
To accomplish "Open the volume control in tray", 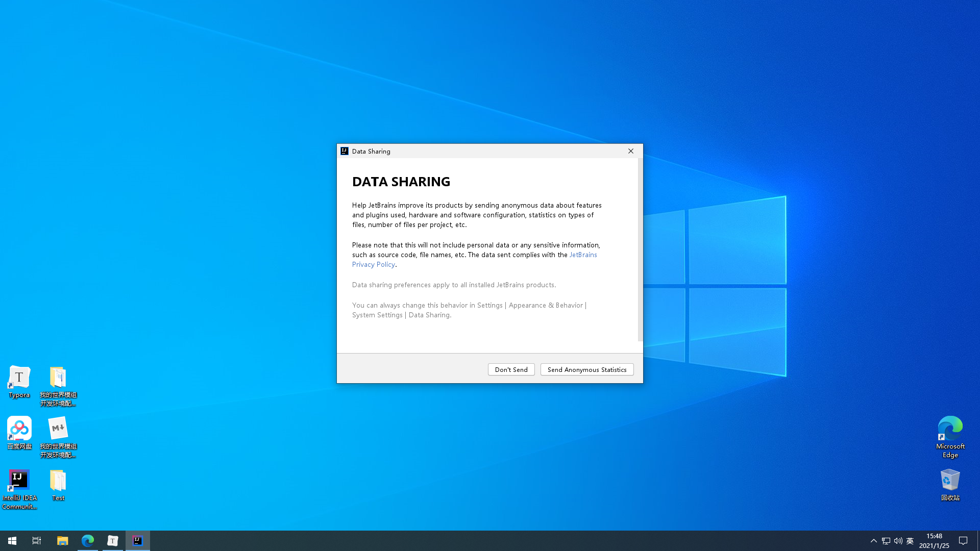I will [x=898, y=541].
